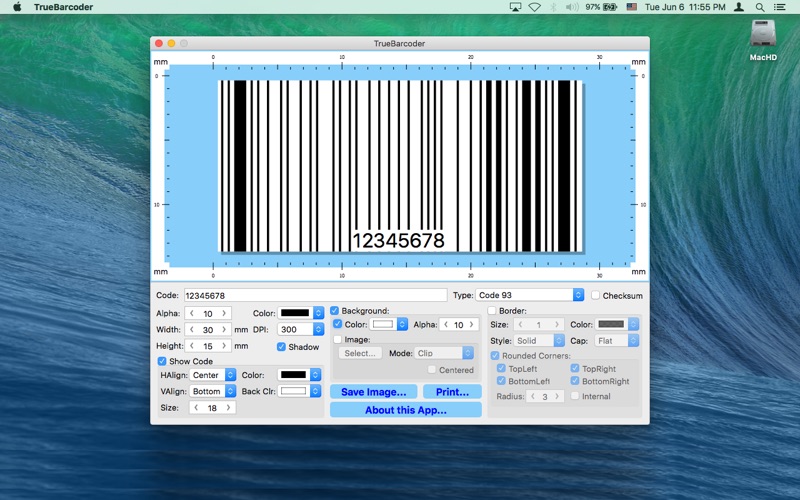
Task: Enable the Border checkbox
Action: point(492,311)
